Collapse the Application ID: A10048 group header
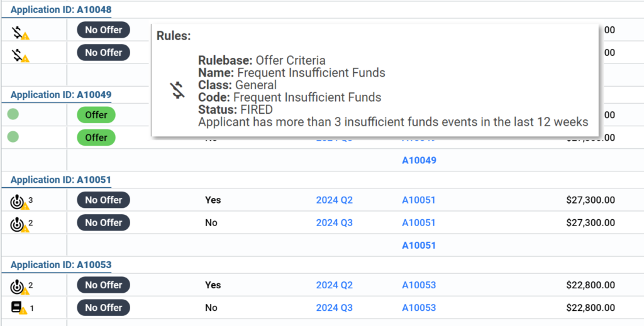 click(x=61, y=10)
